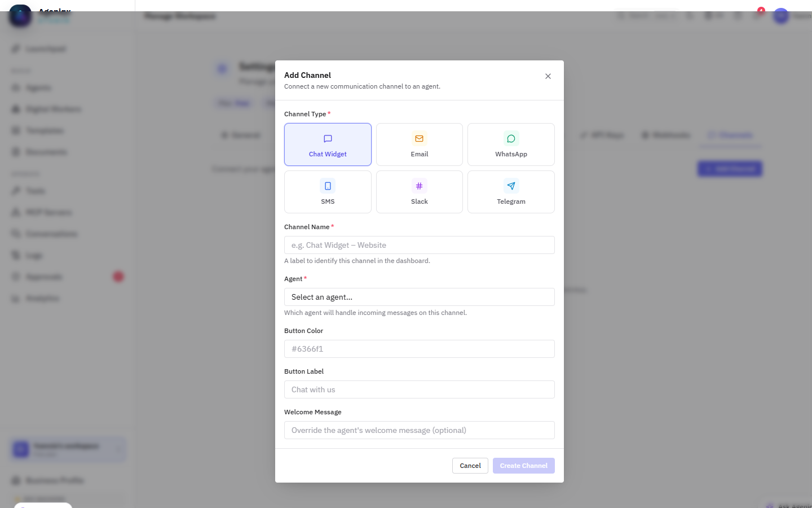Click 'Connect a new communication channel' subtitle
The image size is (812, 508).
coord(362,86)
